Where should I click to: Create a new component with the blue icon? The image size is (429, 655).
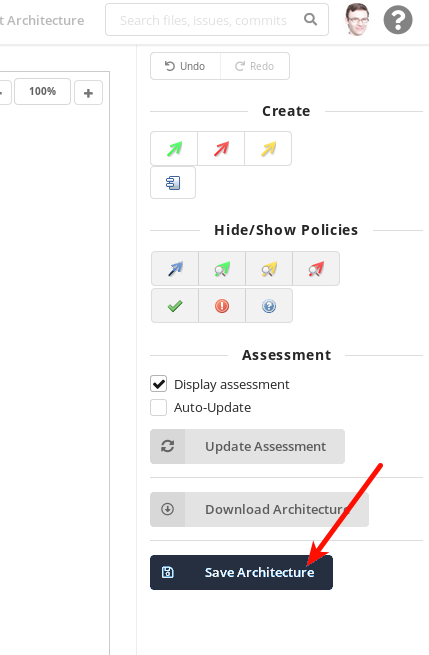click(x=173, y=183)
